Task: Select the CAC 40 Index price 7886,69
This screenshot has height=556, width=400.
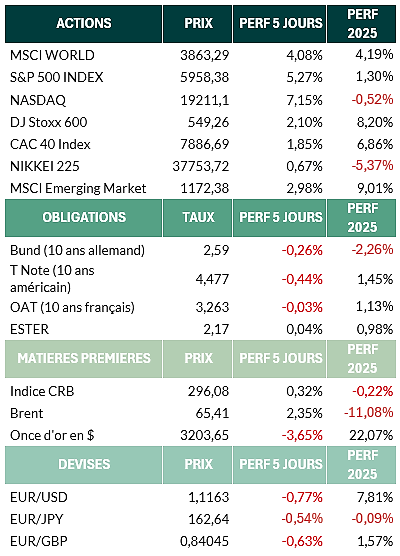Action: [205, 144]
